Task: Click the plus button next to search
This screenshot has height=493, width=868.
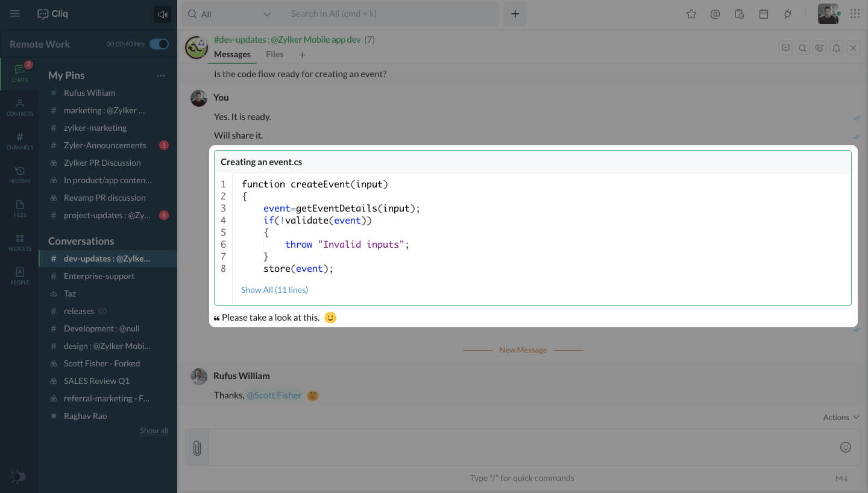Action: pos(515,14)
